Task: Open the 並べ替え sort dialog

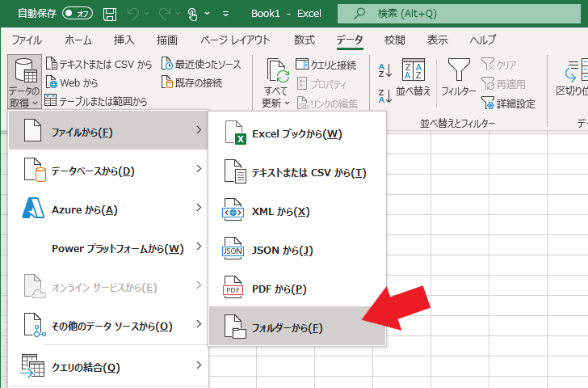Action: pyautogui.click(x=414, y=78)
